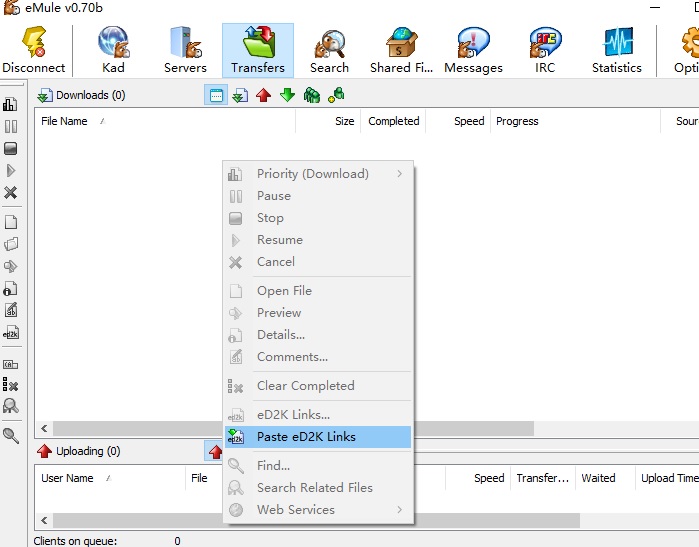Open the Messages page

[x=473, y=50]
